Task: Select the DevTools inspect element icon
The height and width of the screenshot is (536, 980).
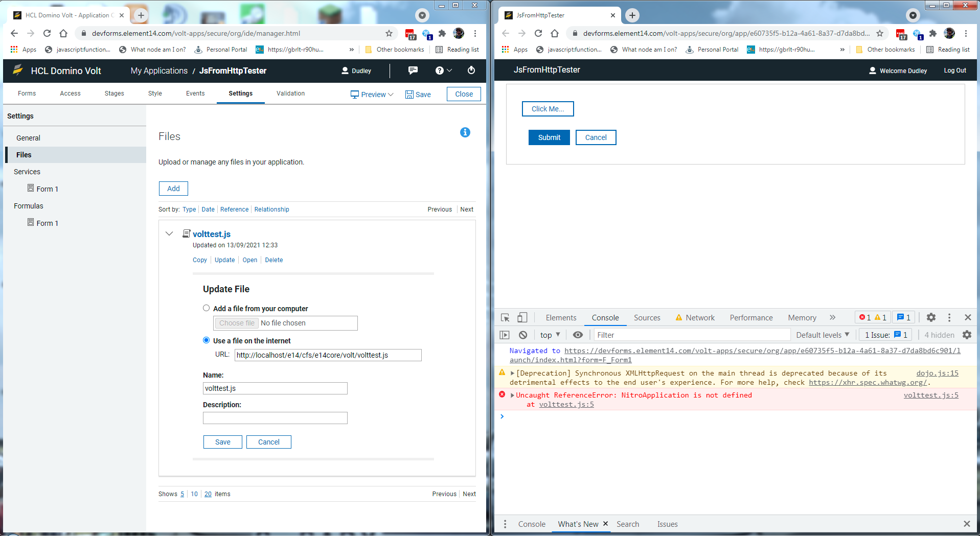Action: point(505,318)
